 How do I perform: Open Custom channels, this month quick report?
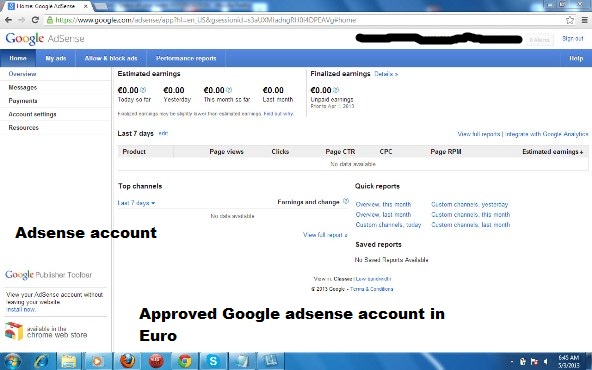(x=470, y=214)
